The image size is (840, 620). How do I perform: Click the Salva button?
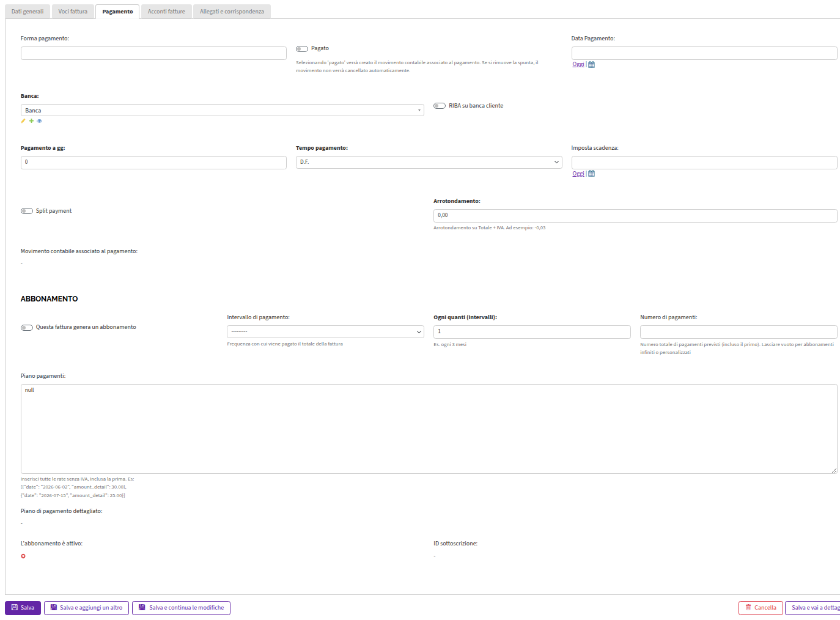[x=23, y=608]
